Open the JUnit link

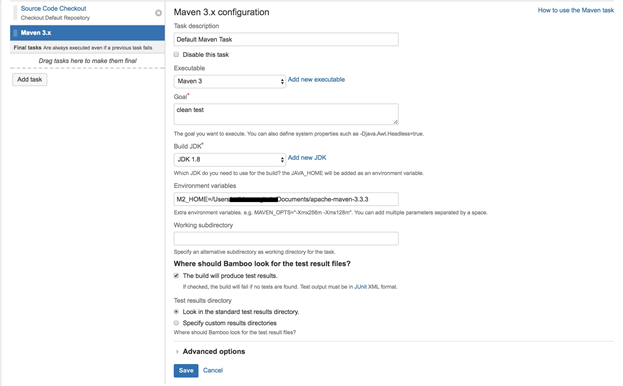(x=360, y=287)
